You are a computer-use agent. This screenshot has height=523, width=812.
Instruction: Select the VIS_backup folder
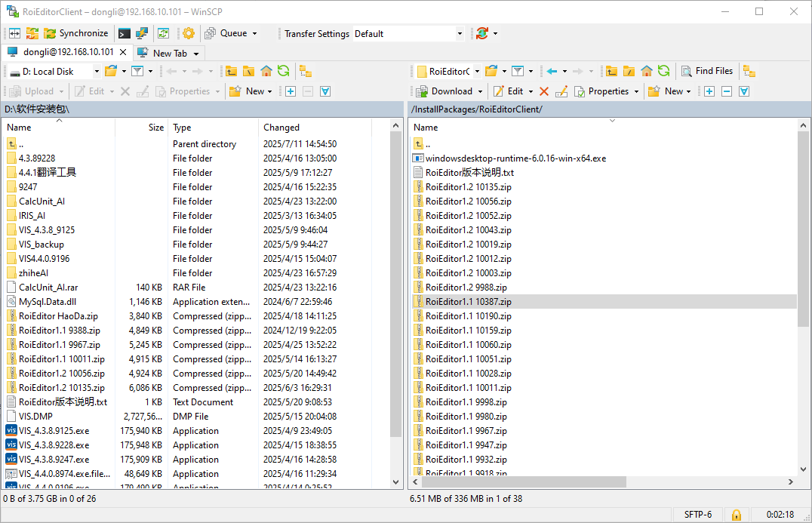[x=42, y=245]
